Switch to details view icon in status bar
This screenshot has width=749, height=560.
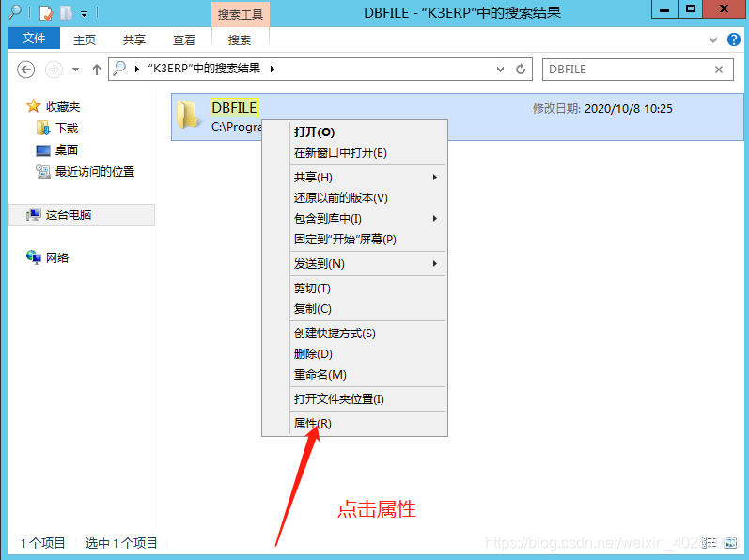coord(710,542)
